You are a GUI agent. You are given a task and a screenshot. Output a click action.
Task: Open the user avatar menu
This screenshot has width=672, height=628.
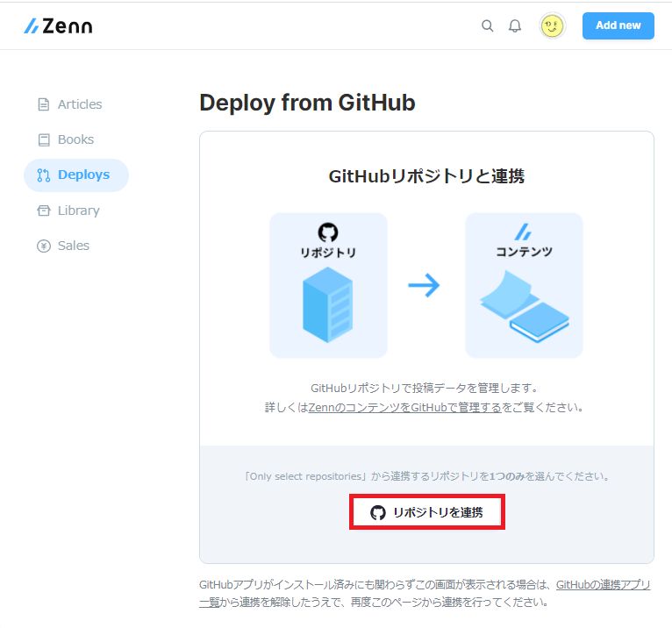(552, 25)
